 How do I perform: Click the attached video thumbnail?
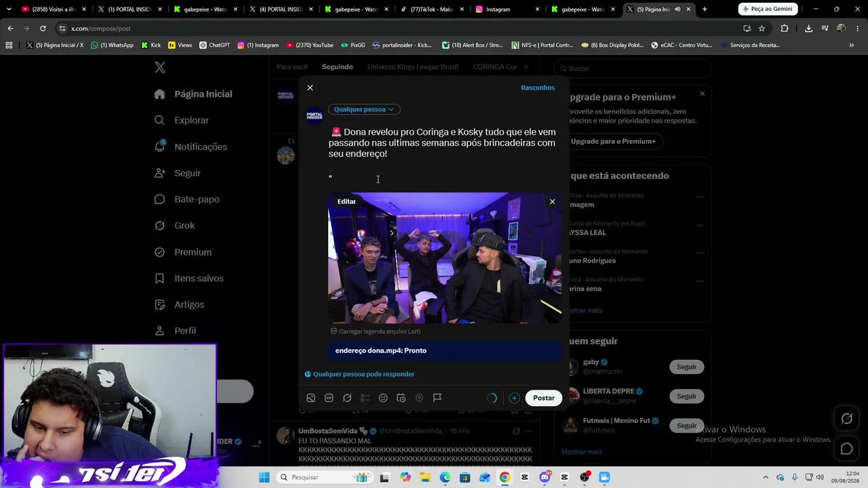coord(445,258)
